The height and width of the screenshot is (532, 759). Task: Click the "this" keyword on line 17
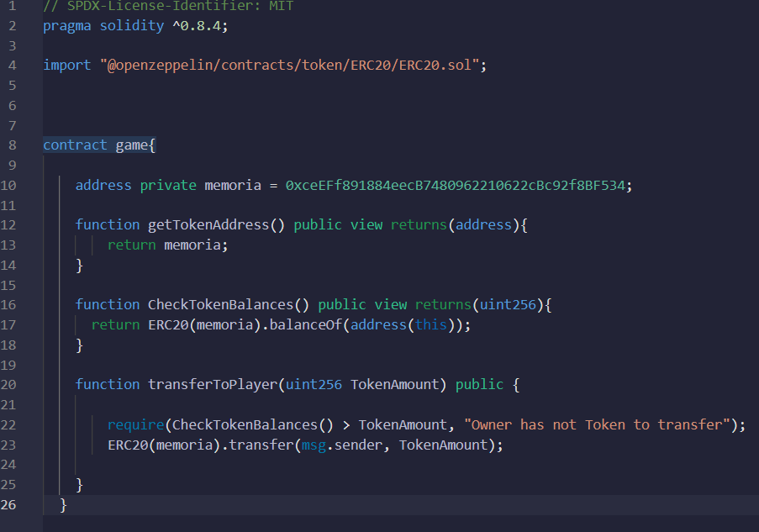click(431, 324)
